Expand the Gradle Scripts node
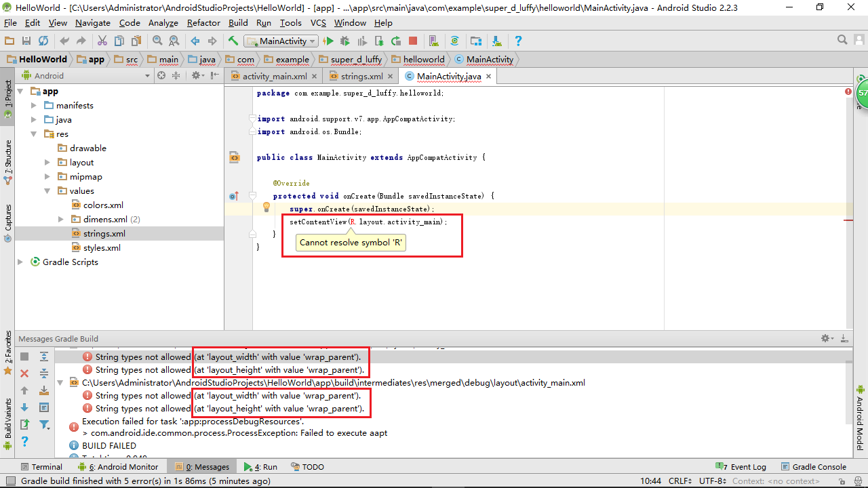The height and width of the screenshot is (488, 868). pyautogui.click(x=20, y=262)
